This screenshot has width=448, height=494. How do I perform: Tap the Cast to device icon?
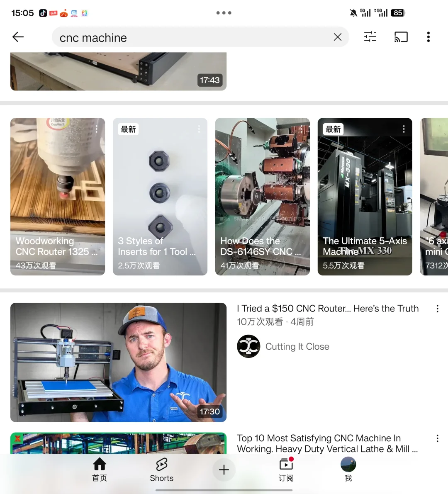coord(401,37)
